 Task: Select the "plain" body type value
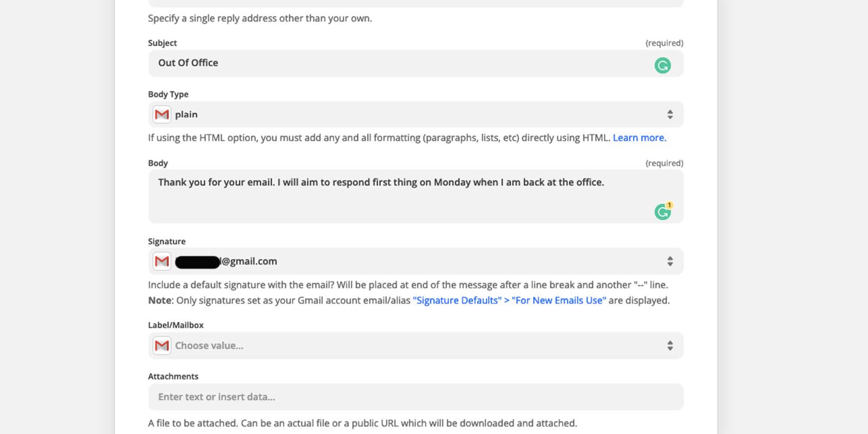187,115
